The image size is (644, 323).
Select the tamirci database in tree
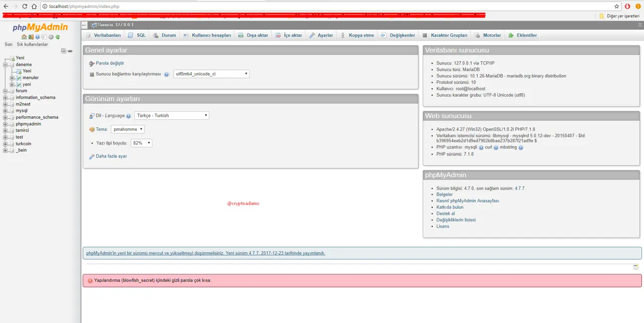[22, 130]
